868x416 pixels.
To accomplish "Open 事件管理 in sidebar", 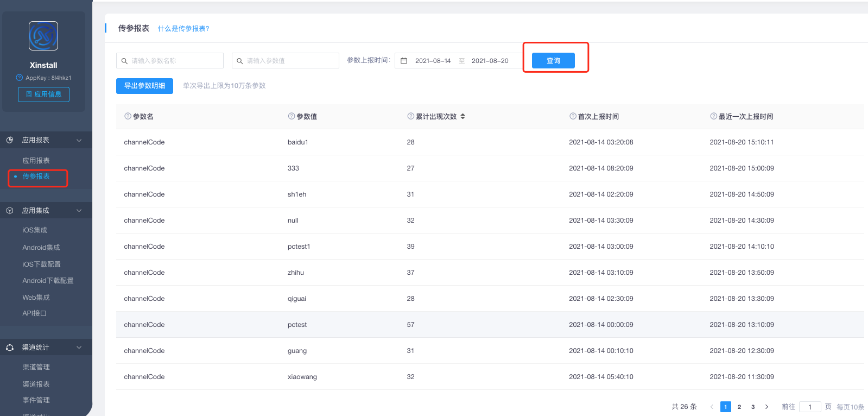I will [x=36, y=400].
